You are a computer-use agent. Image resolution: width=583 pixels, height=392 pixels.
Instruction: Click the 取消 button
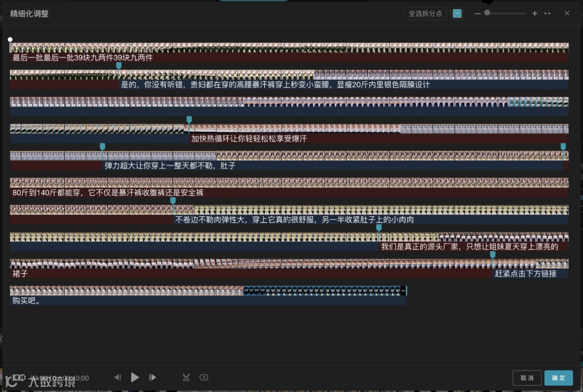coord(527,378)
